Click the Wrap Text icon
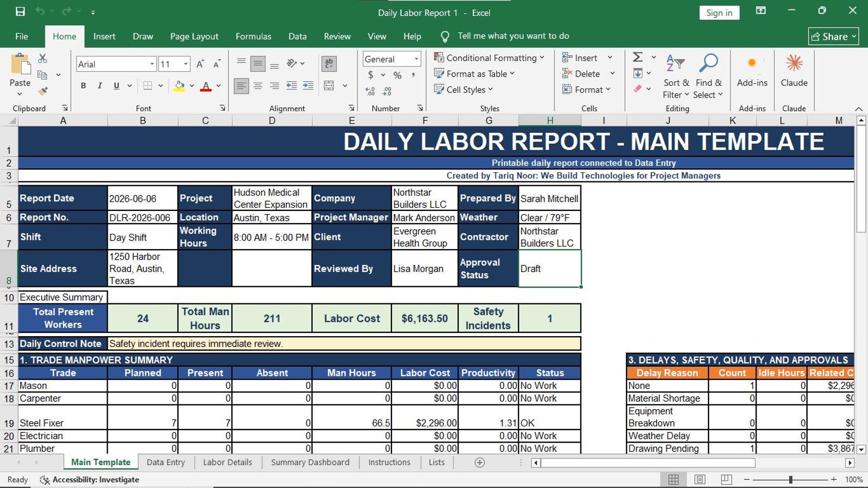Image resolution: width=868 pixels, height=488 pixels. tap(329, 63)
